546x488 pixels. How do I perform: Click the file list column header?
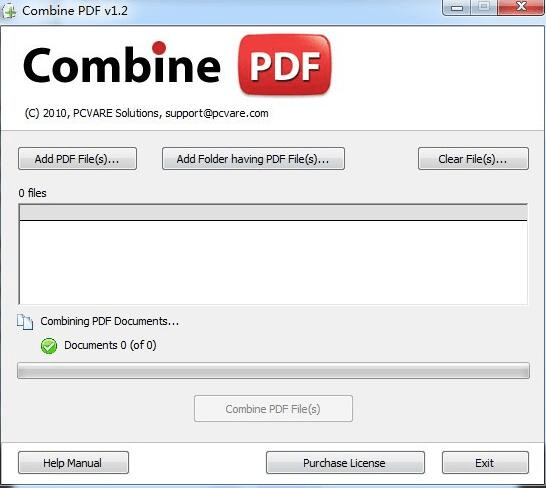tap(273, 212)
